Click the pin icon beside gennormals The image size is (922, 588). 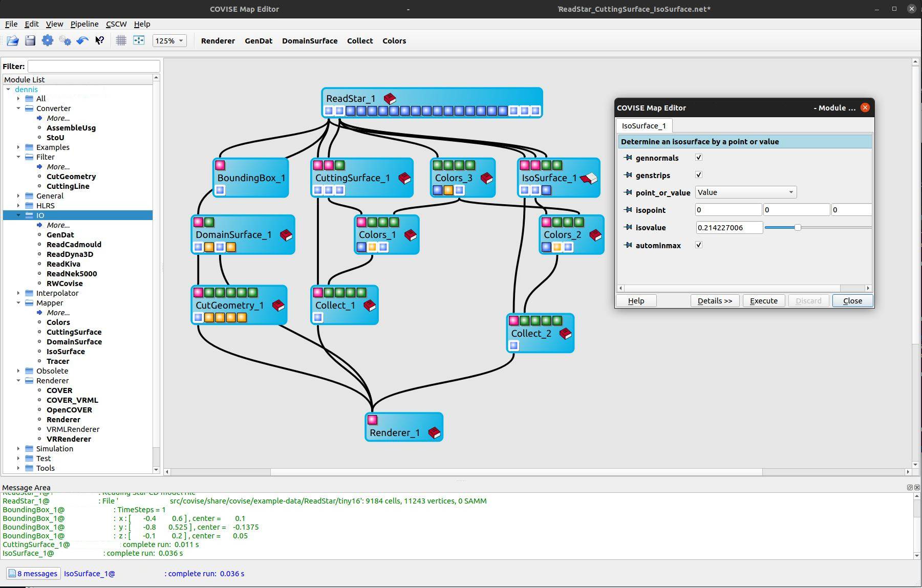(x=628, y=158)
